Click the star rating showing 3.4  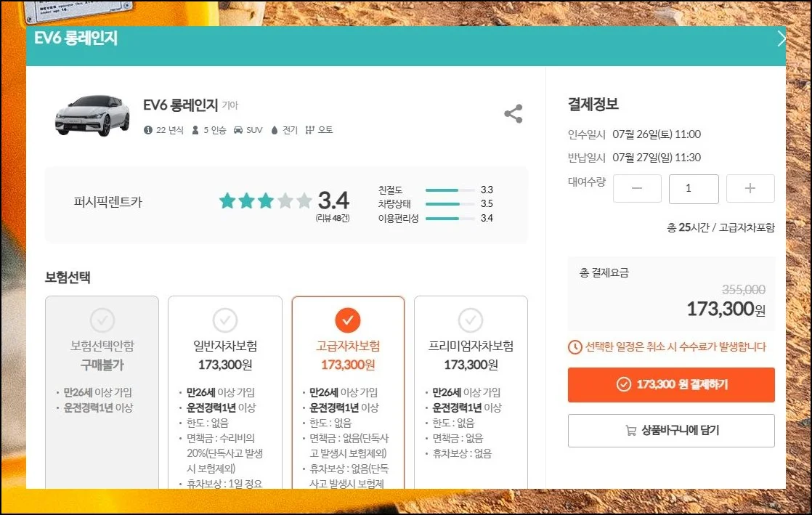tap(265, 200)
